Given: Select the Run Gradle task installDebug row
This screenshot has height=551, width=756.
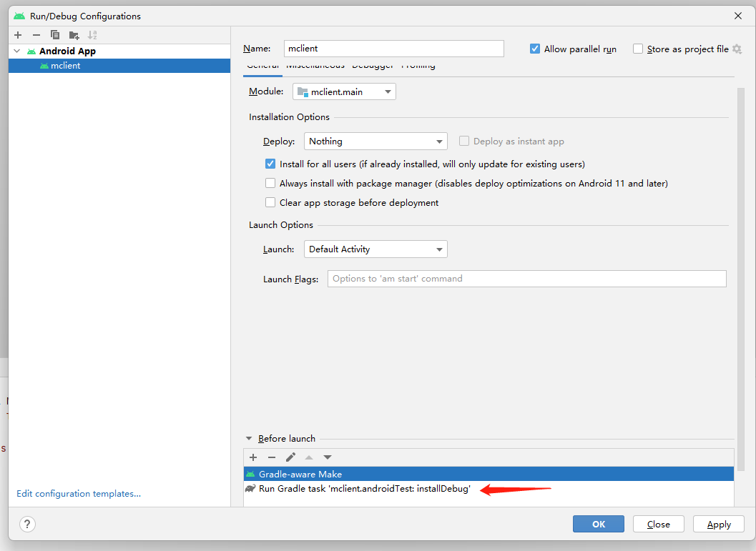Looking at the screenshot, I should click(489, 488).
